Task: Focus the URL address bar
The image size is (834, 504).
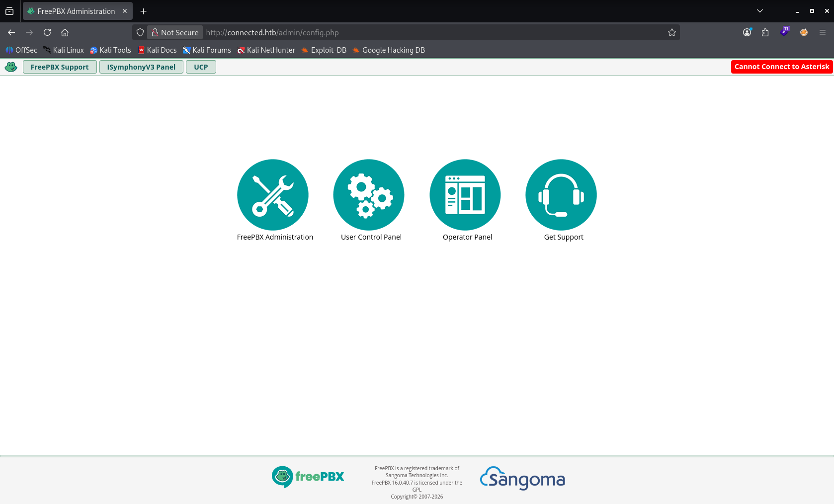Action: pyautogui.click(x=432, y=32)
